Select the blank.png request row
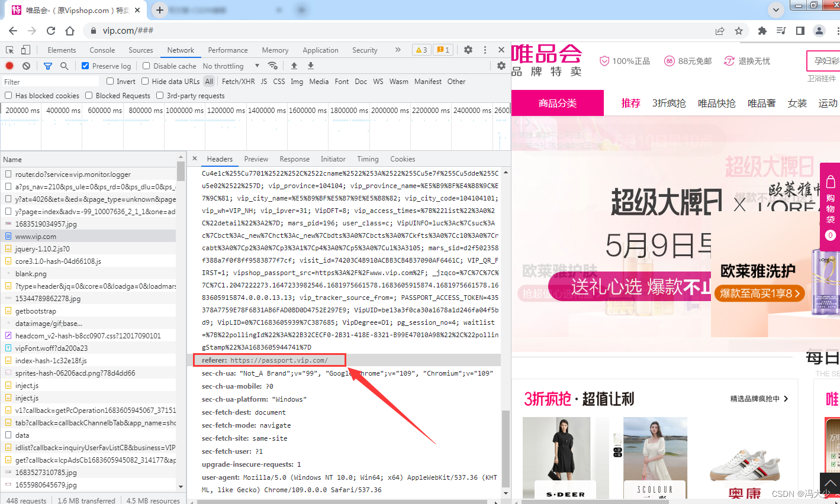This screenshot has height=504, width=840. 88,273
